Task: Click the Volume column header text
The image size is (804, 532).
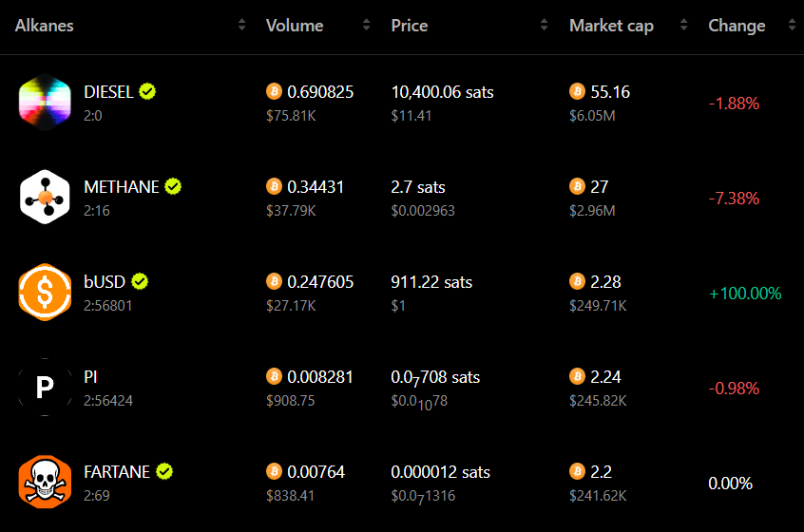Action: point(295,26)
